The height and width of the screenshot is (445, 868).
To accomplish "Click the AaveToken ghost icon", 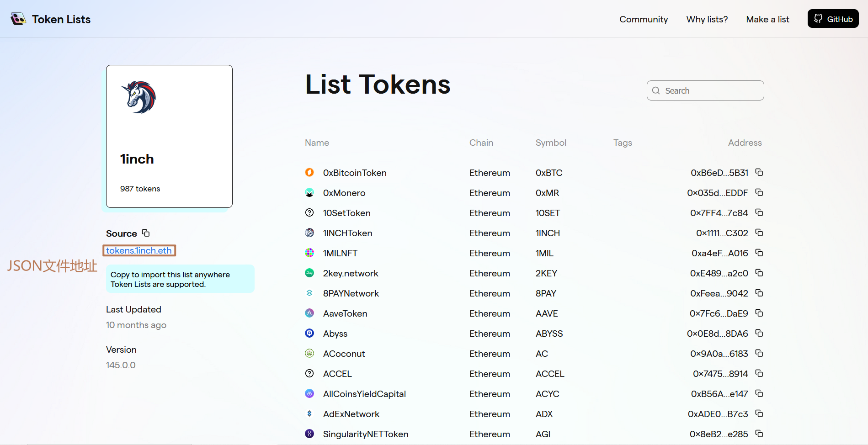I will 309,313.
